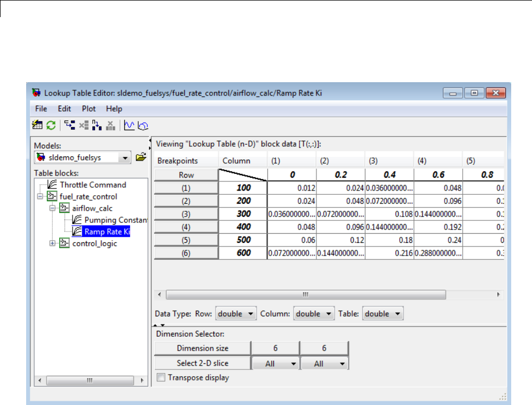The image size is (532, 405).
Task: Open the Edit menu
Action: [65, 109]
